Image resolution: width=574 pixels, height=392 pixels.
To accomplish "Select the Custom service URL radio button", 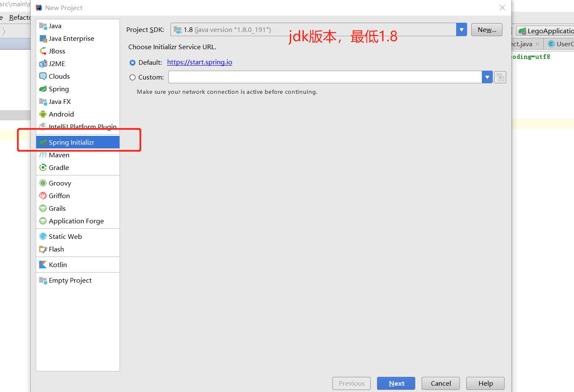I will click(x=133, y=77).
